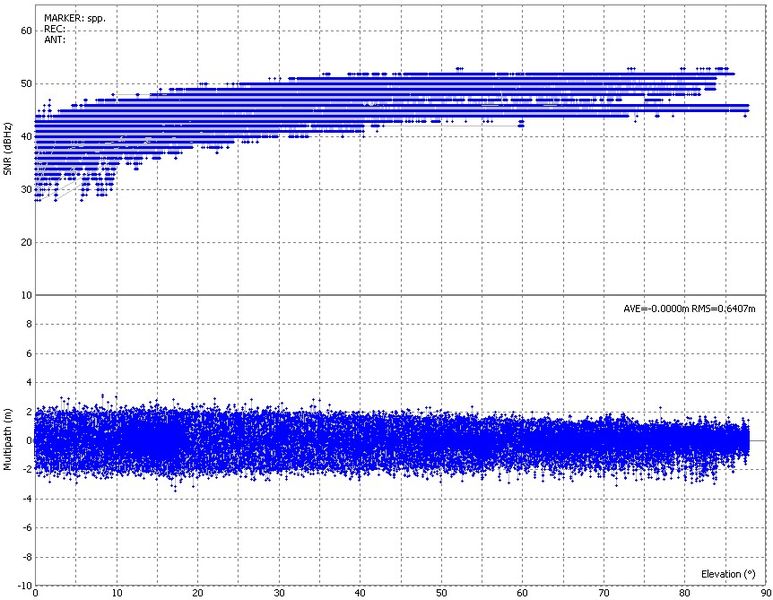
Task: Click the 50 tick on SNR axis
Action: click(x=24, y=83)
